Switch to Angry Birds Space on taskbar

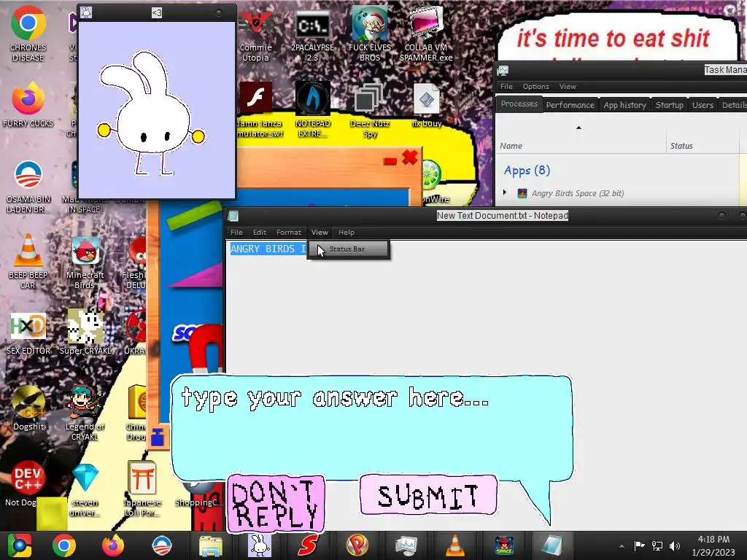point(503,545)
